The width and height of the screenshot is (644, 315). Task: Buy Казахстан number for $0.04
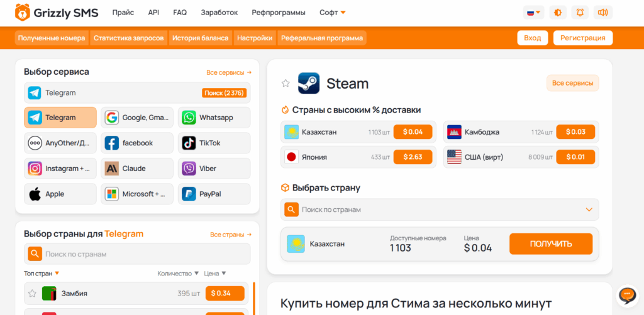pos(413,132)
